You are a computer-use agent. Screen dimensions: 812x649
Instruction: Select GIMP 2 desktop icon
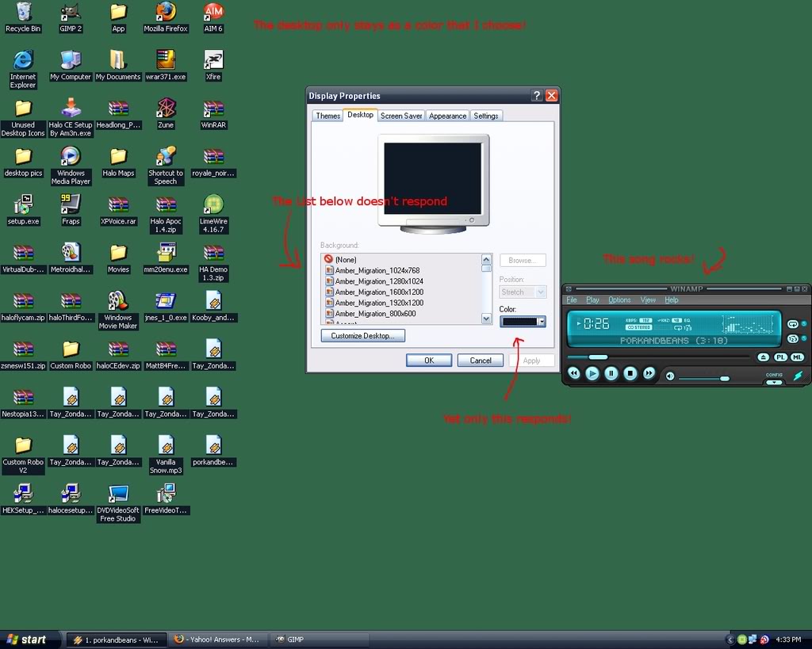coord(71,17)
